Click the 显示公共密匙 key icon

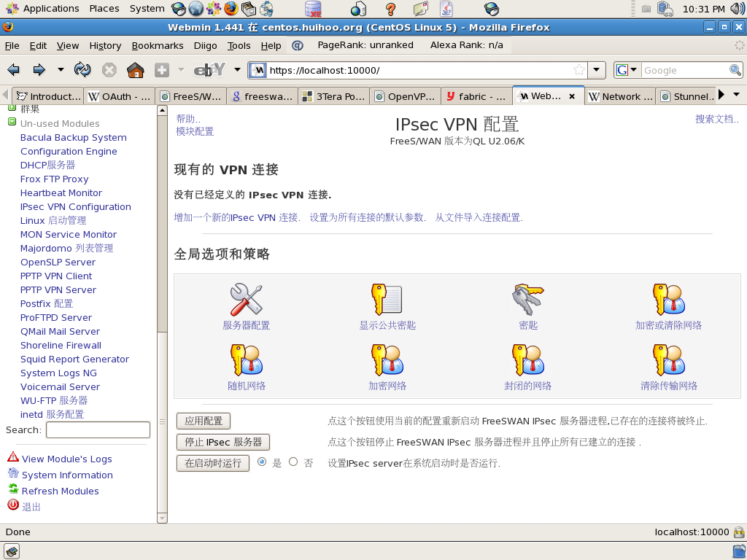[387, 300]
